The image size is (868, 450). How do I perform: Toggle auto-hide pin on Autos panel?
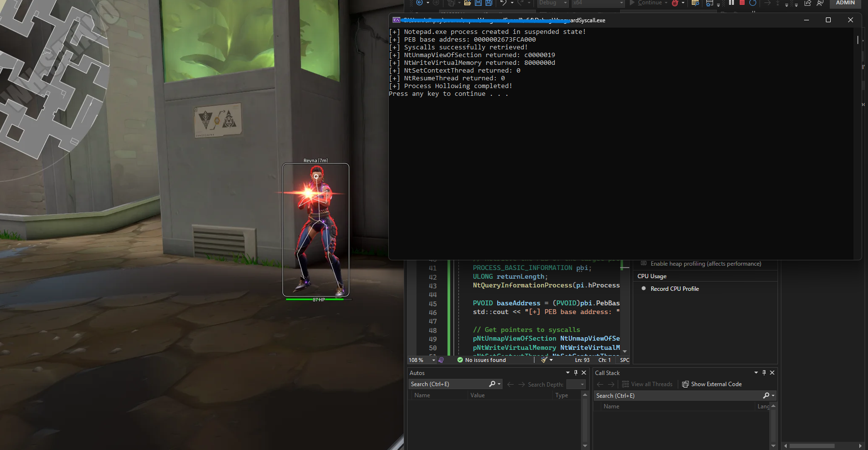576,373
